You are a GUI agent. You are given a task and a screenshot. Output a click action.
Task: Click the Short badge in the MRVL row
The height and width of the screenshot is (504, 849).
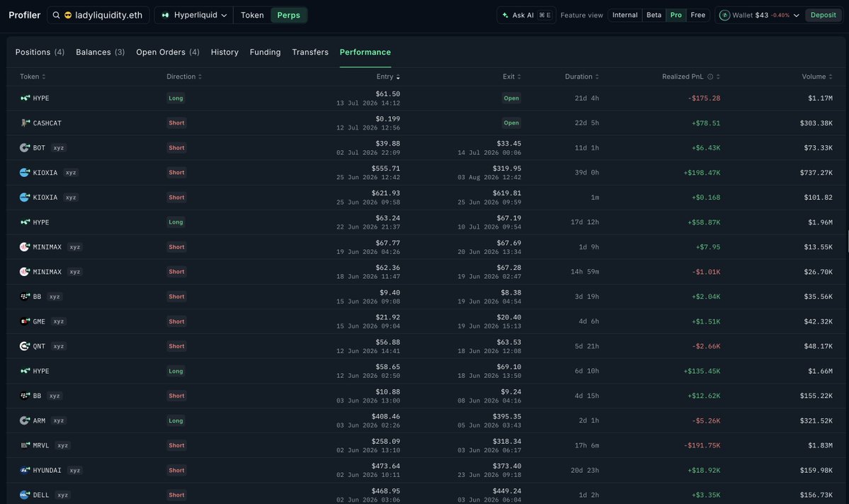tap(176, 445)
